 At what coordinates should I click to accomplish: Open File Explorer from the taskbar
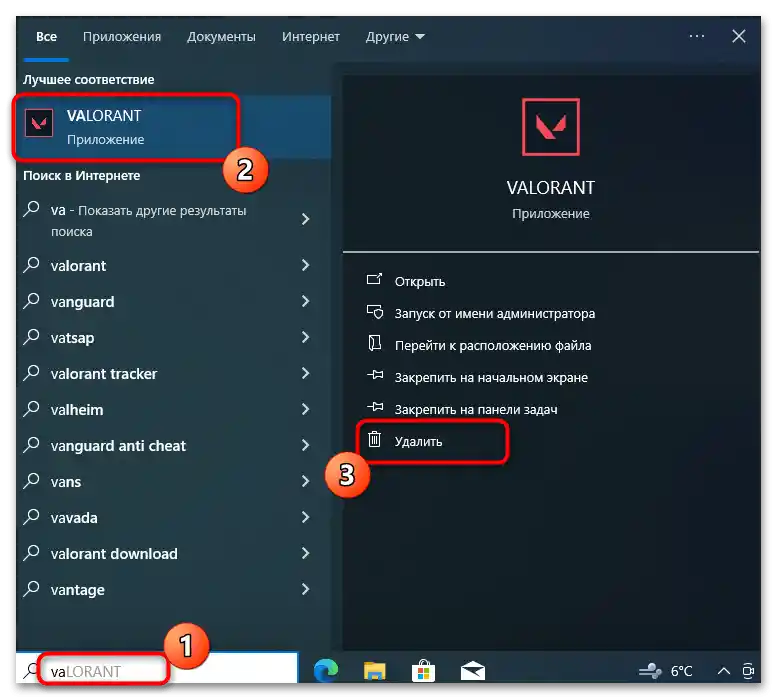(x=375, y=671)
